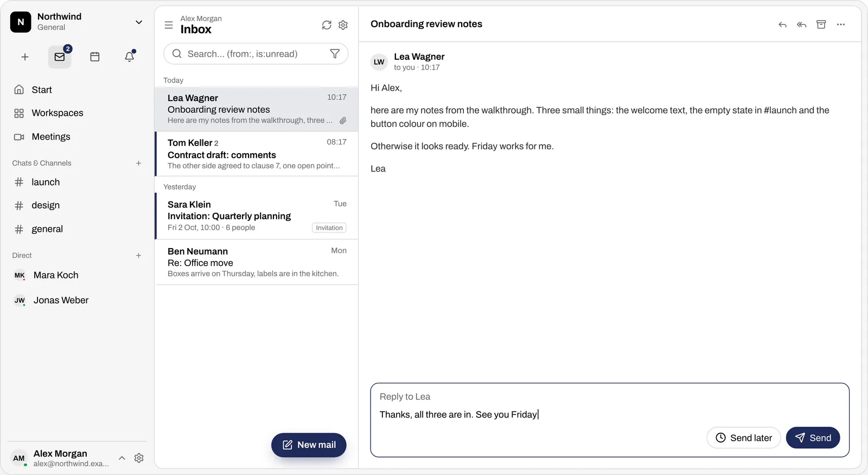Open Workspaces
868x475 pixels.
77,113
